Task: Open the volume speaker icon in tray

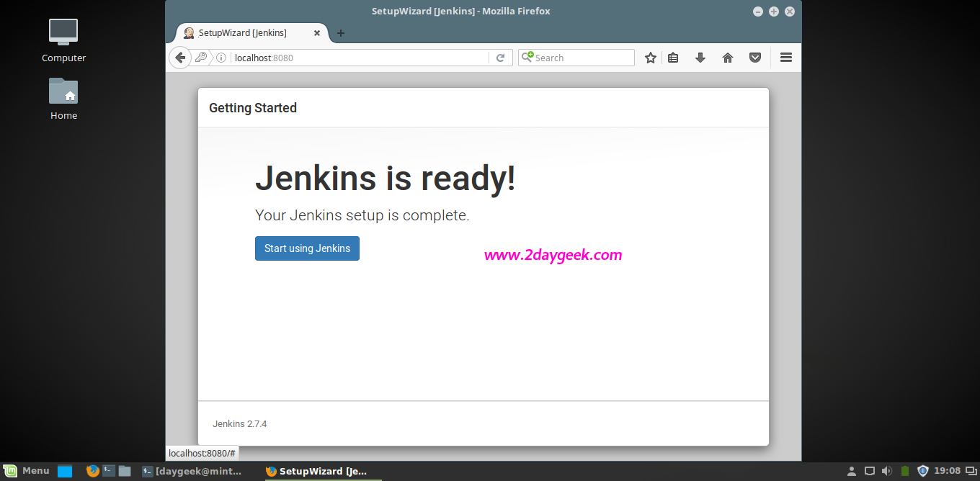Action: pos(887,471)
